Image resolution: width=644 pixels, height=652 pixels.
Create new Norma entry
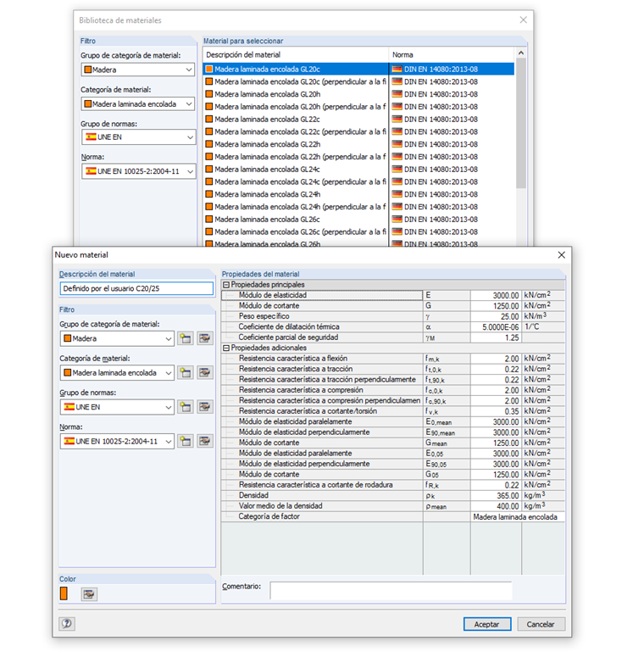pos(186,441)
